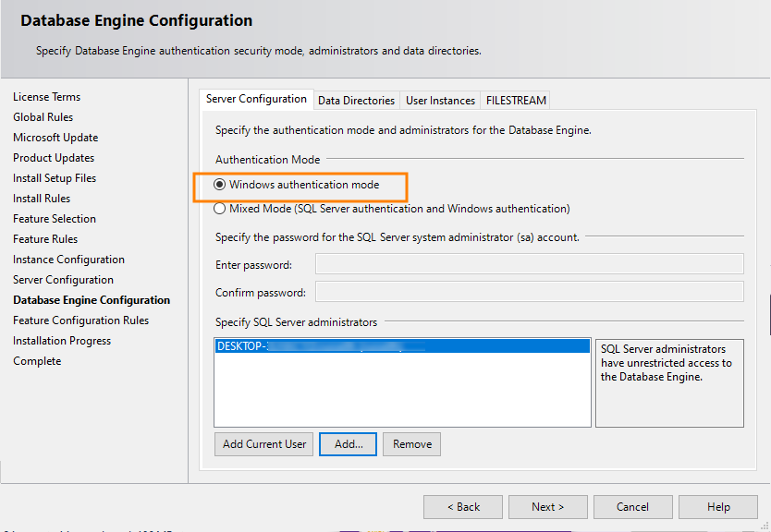771x532 pixels.
Task: Select the DESKTOP administrator entry
Action: coord(402,345)
